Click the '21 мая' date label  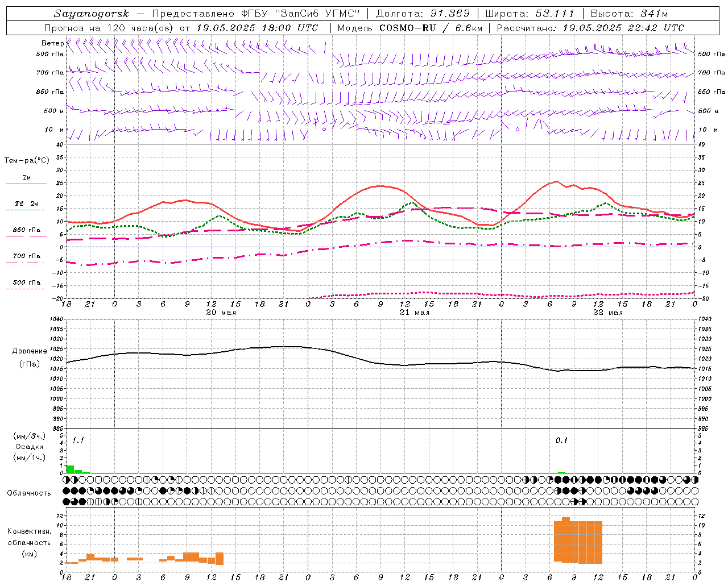[x=414, y=313]
